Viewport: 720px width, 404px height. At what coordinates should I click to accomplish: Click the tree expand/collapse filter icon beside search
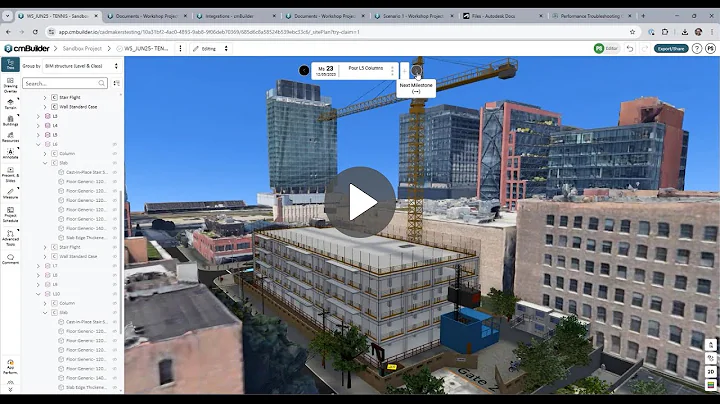[116, 83]
